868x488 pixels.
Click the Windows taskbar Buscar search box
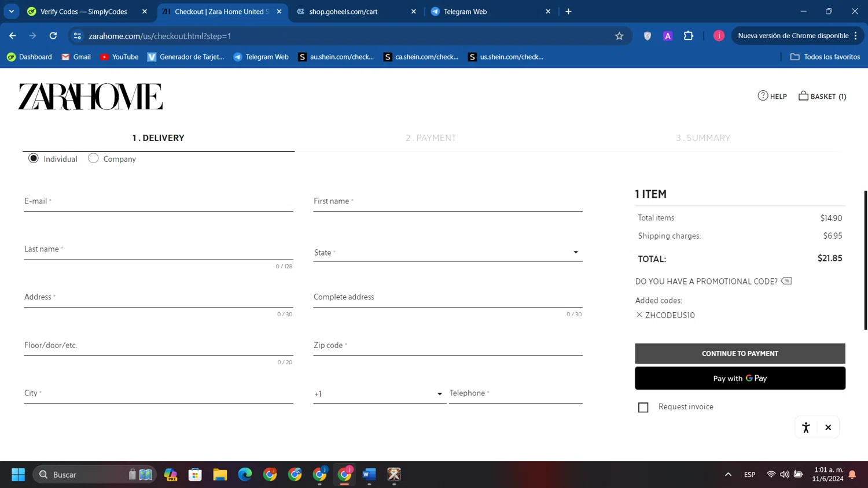(94, 475)
